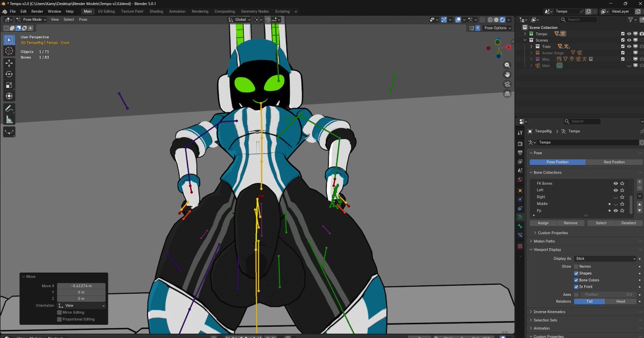Enable the Names checkbox

pyautogui.click(x=577, y=267)
